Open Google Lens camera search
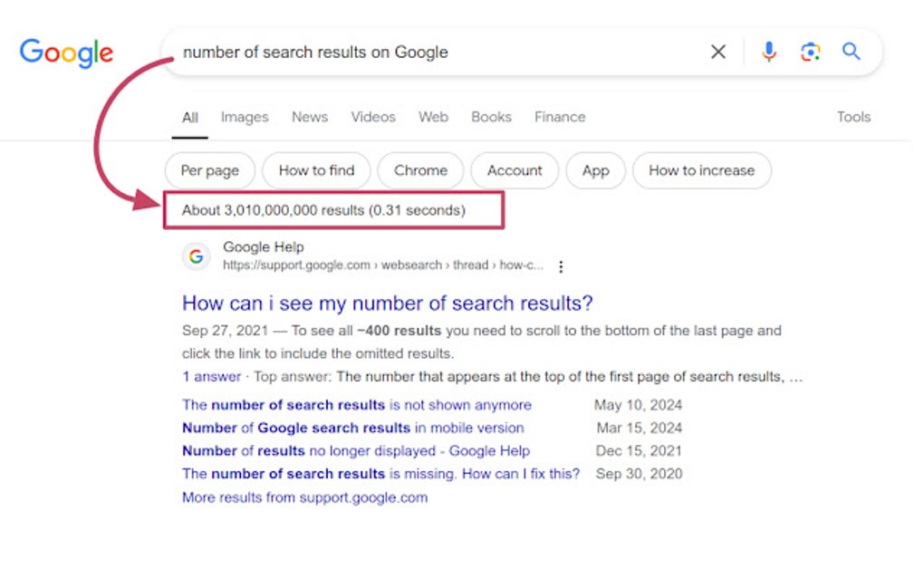The width and height of the screenshot is (924, 578). click(x=809, y=52)
